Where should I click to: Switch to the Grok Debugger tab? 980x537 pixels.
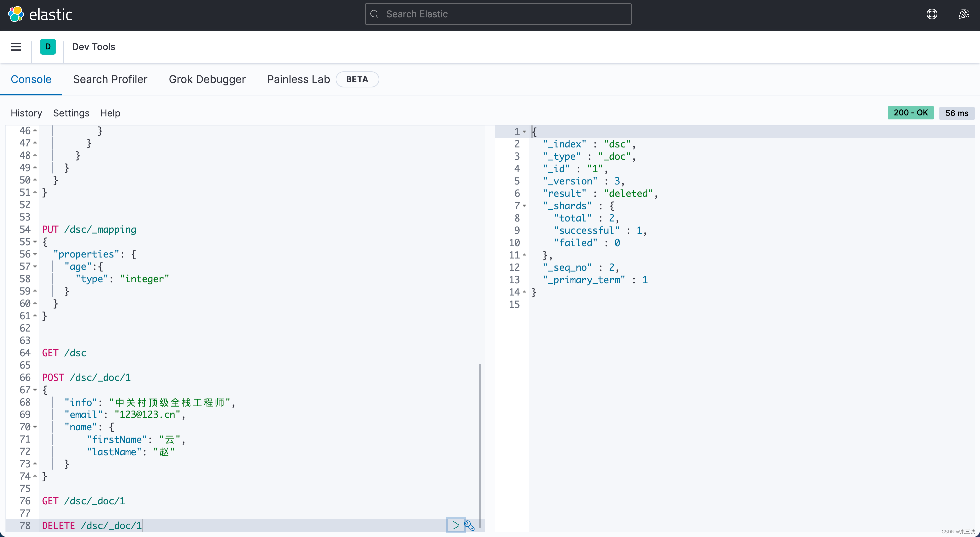pos(207,79)
